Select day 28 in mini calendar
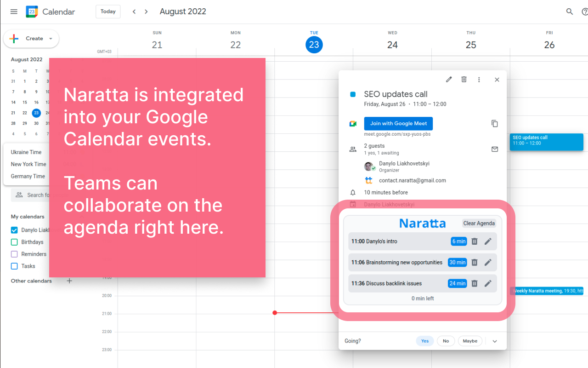Screen dimensions: 588x368 point(13,123)
